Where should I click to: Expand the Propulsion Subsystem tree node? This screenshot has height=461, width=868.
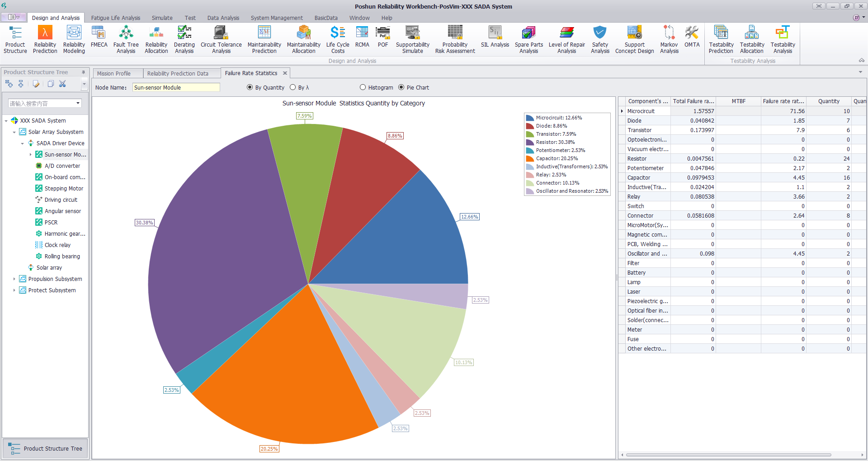14,279
